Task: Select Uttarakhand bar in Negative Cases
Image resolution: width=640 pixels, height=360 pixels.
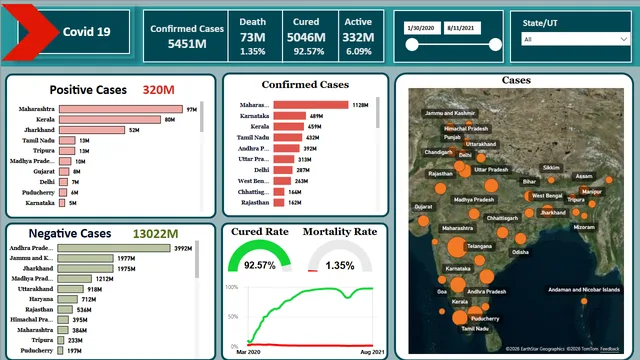Action: click(71, 289)
